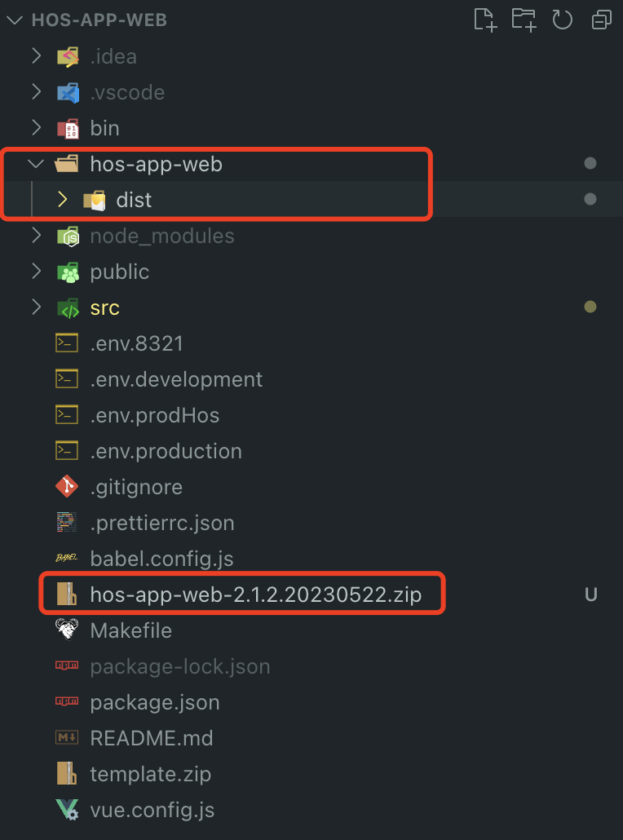Viewport: 623px width, 840px height.
Task: Refresh the file explorer
Action: (x=563, y=20)
